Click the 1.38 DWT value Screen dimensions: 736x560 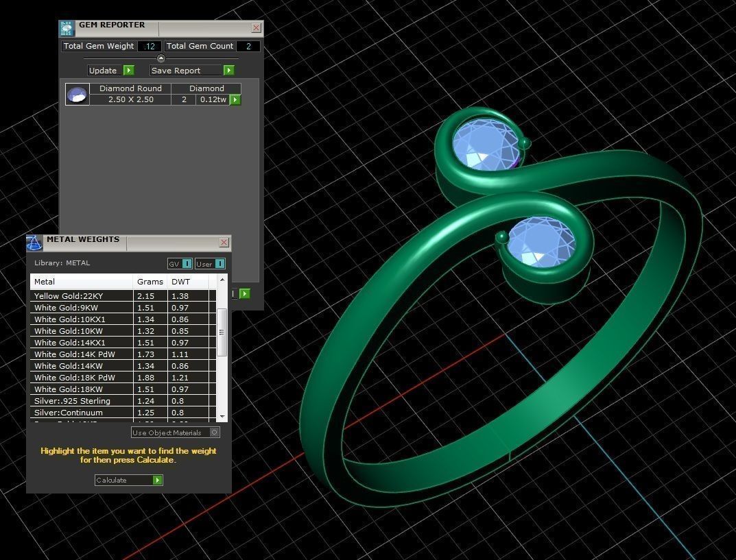pos(180,296)
